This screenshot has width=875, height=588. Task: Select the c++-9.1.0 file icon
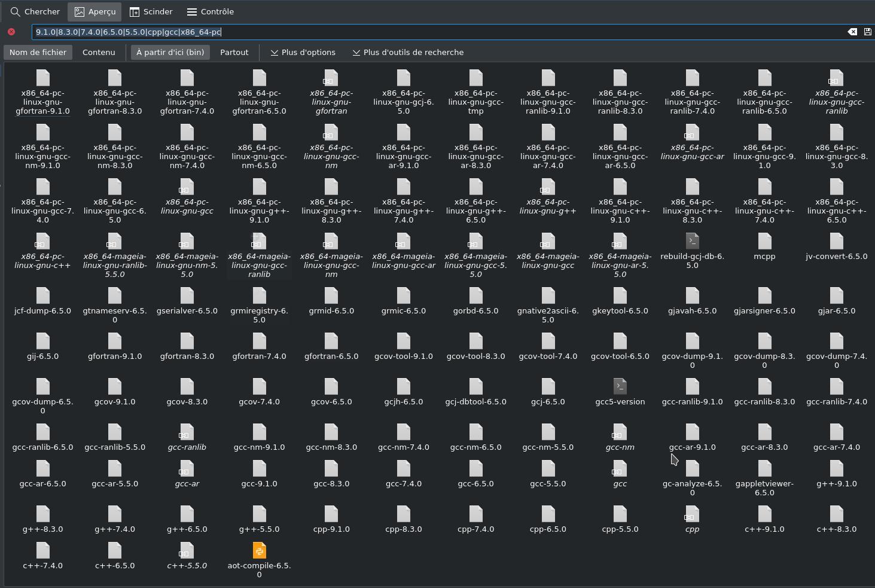coord(764,514)
